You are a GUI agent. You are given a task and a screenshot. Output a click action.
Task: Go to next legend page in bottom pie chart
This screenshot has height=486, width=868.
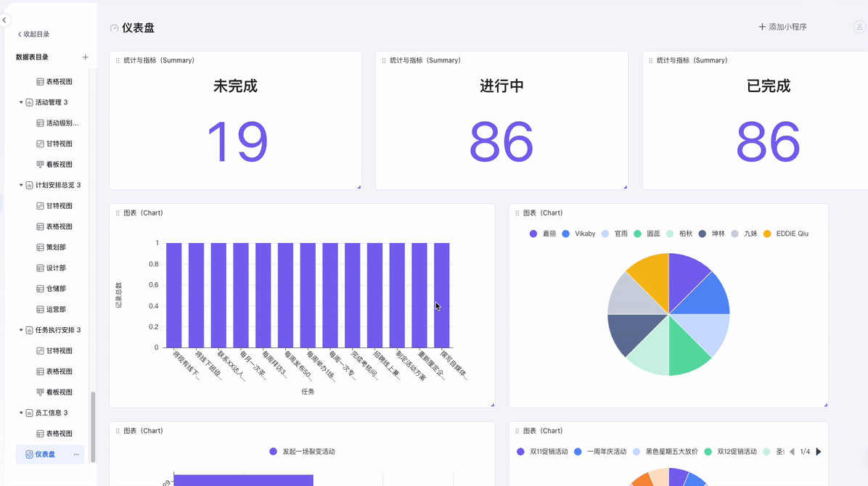point(819,452)
